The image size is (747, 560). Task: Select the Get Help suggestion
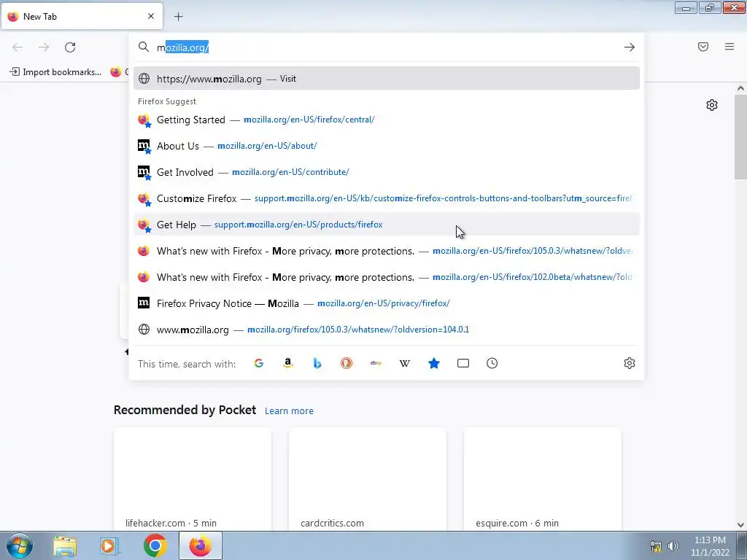pos(387,225)
